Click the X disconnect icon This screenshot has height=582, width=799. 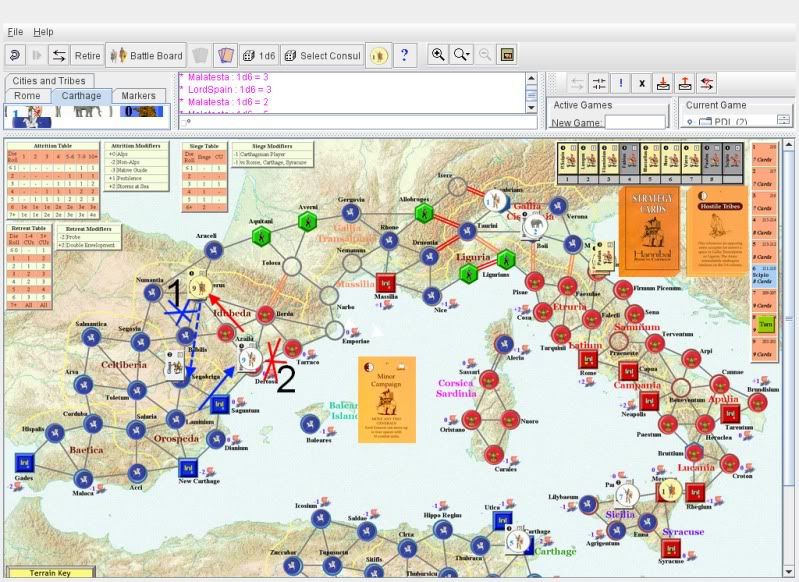642,83
